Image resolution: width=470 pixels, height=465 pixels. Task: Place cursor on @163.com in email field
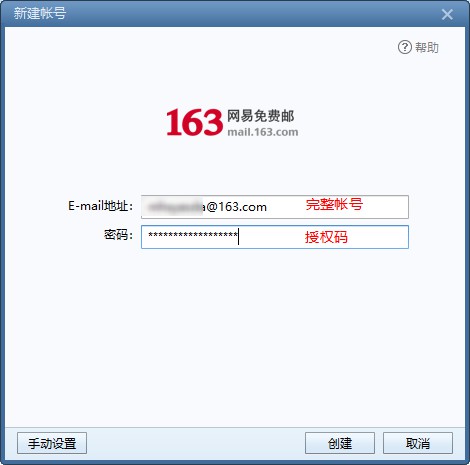click(235, 207)
